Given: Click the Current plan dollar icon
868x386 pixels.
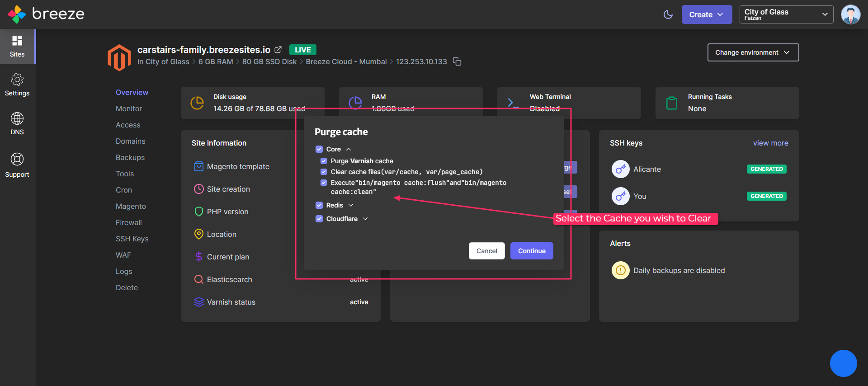Looking at the screenshot, I should [198, 257].
